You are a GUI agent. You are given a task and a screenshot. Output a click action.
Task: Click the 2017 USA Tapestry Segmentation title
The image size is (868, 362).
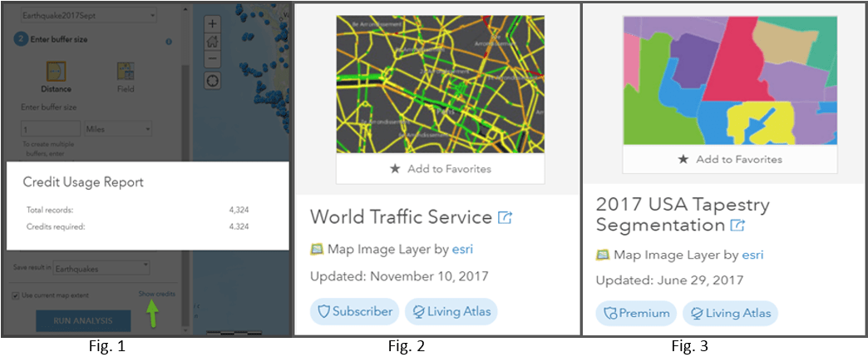click(683, 215)
